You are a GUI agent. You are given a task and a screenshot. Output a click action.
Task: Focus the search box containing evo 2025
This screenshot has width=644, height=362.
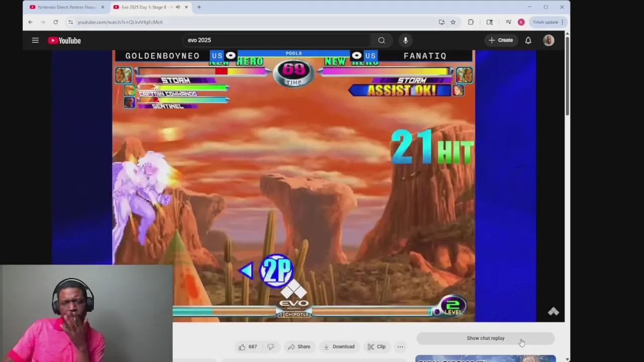pyautogui.click(x=277, y=40)
